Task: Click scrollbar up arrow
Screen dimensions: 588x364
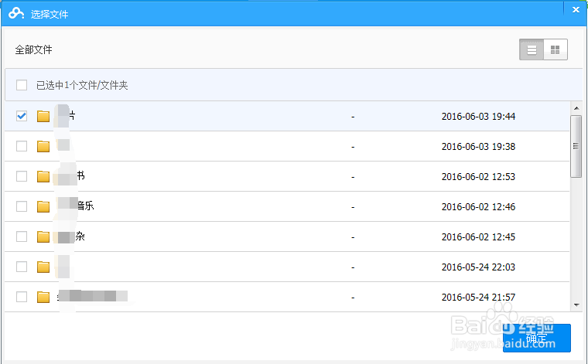Action: [x=576, y=107]
